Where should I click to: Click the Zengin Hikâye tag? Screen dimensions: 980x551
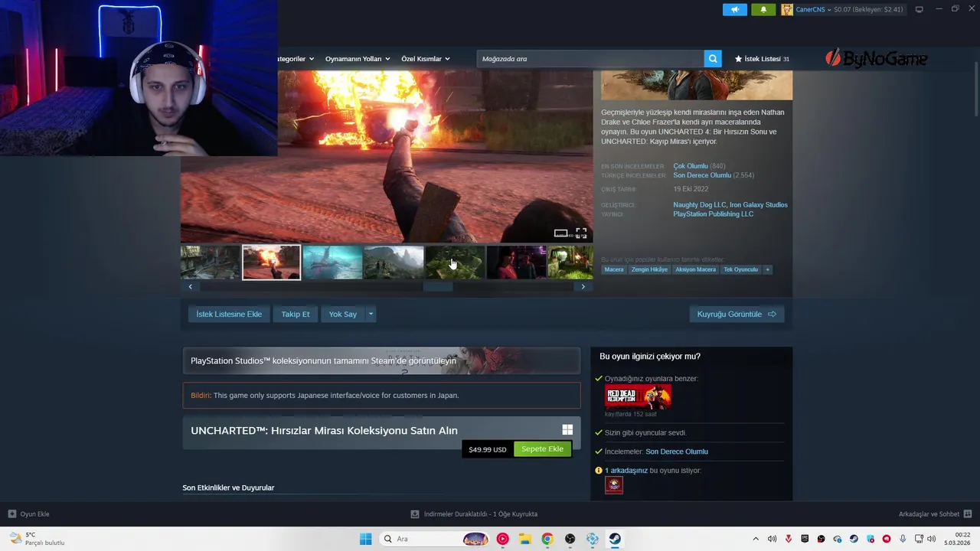click(x=649, y=269)
